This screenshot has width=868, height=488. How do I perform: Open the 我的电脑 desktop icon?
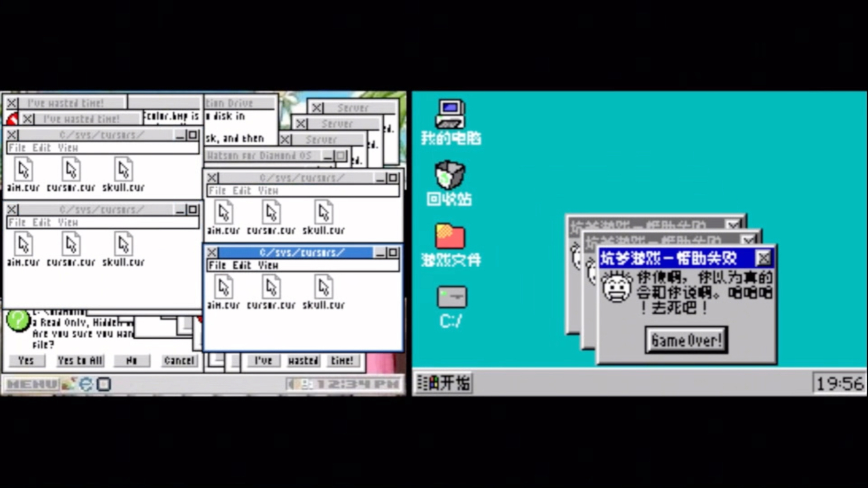pos(450,122)
